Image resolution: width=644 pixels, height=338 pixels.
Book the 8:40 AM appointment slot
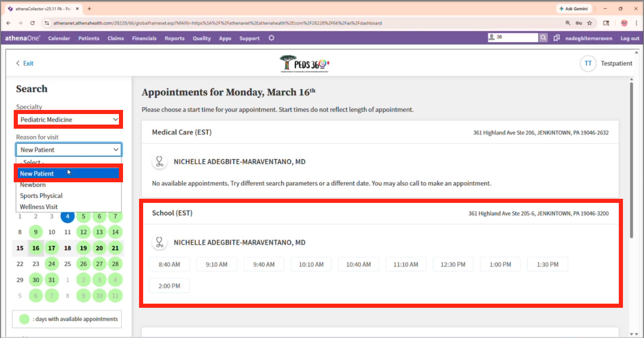169,264
